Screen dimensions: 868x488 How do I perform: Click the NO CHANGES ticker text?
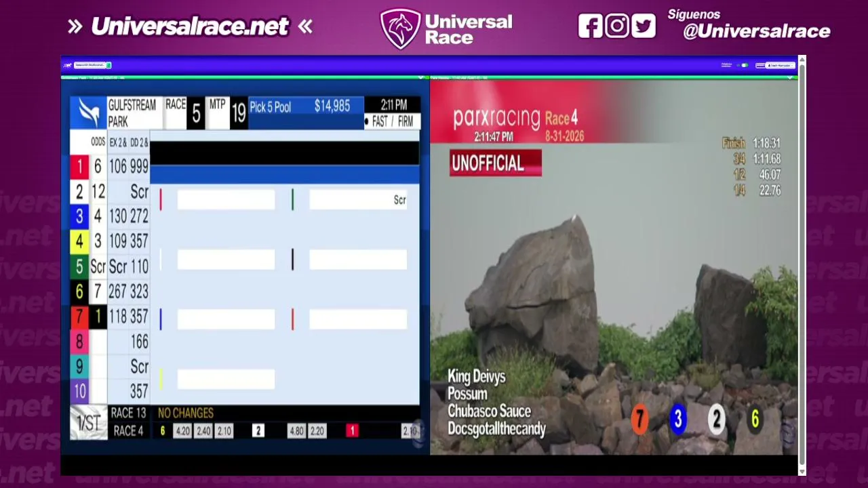pos(186,413)
